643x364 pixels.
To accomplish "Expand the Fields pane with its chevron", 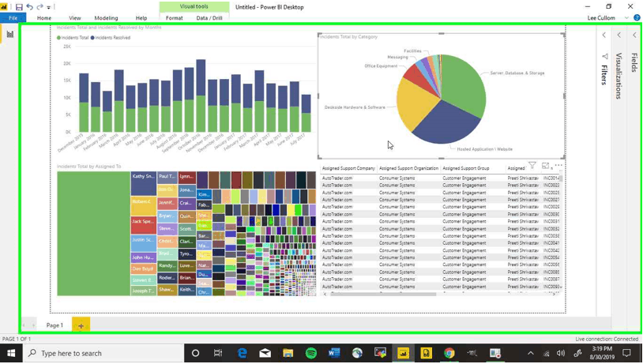I will coord(634,36).
